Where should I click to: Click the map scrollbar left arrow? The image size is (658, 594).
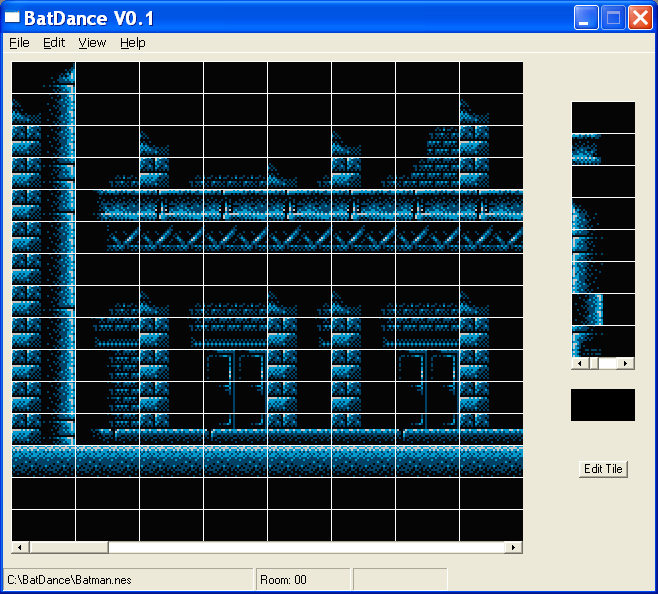click(x=18, y=548)
